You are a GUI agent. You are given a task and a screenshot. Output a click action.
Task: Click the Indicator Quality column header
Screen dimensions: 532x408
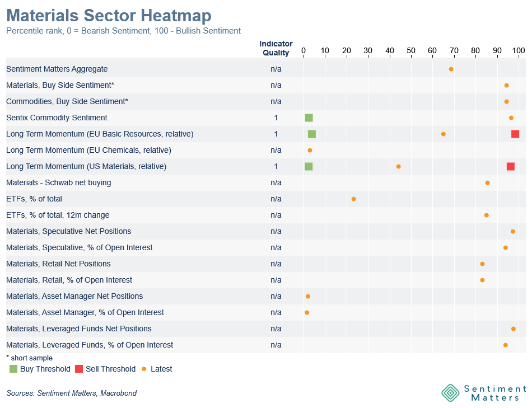pyautogui.click(x=276, y=49)
